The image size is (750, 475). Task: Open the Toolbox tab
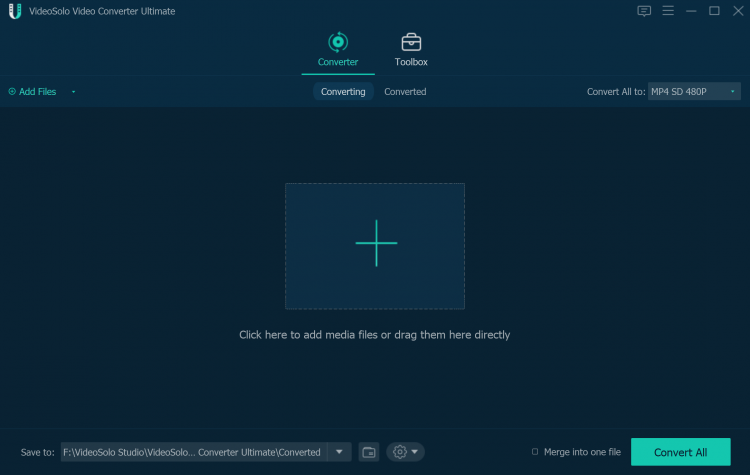coord(411,50)
